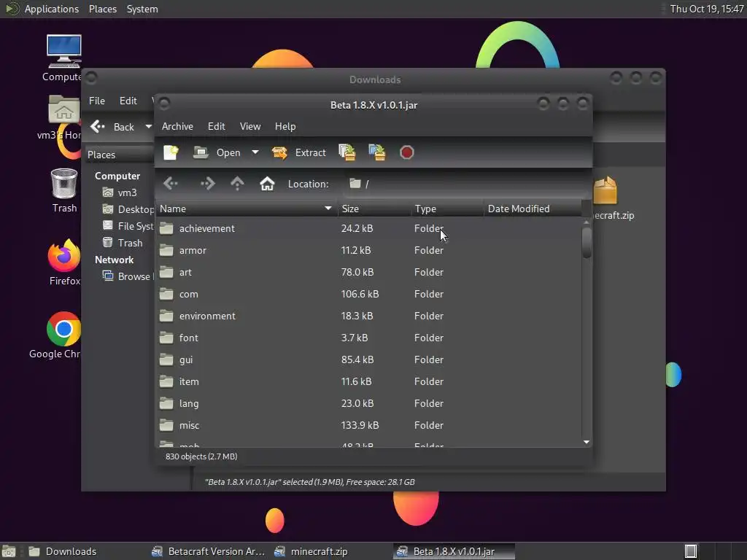Click the vertical scrollbar thumb of file list
This screenshot has width=747, height=560.
click(x=587, y=242)
